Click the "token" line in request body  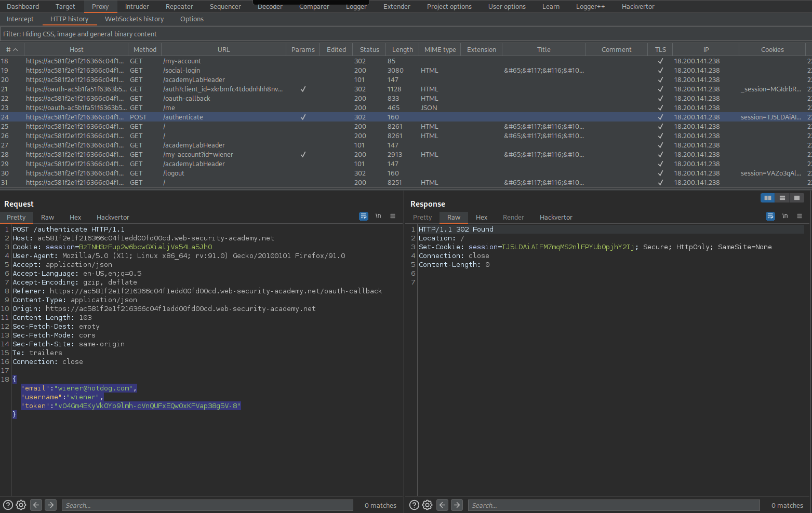pyautogui.click(x=131, y=406)
